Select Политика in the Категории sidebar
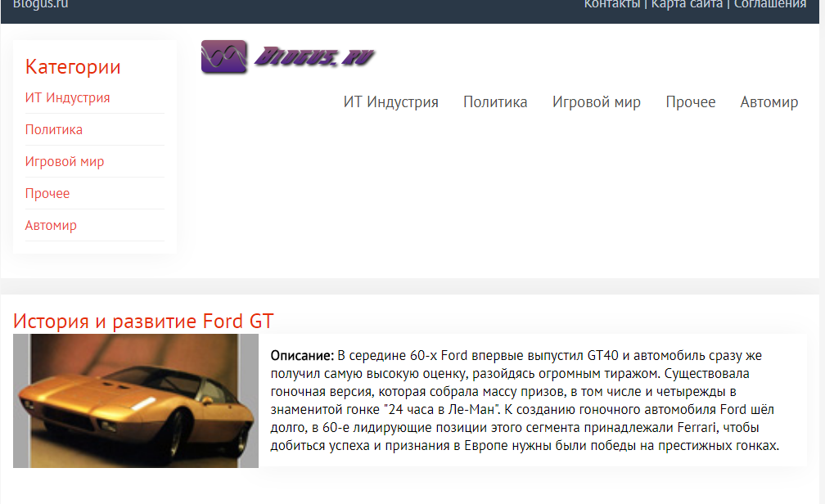This screenshot has width=825, height=504. pos(54,129)
